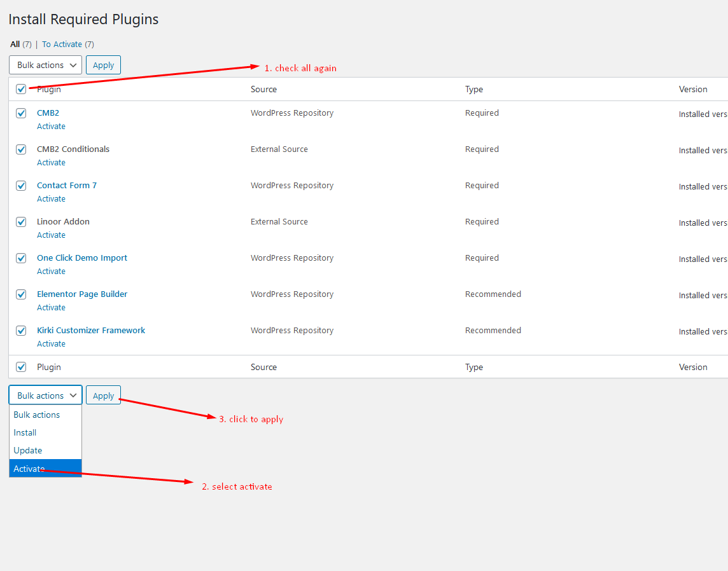728x571 pixels.
Task: Uncheck the Elementor Page Builder checkbox
Action: point(21,294)
